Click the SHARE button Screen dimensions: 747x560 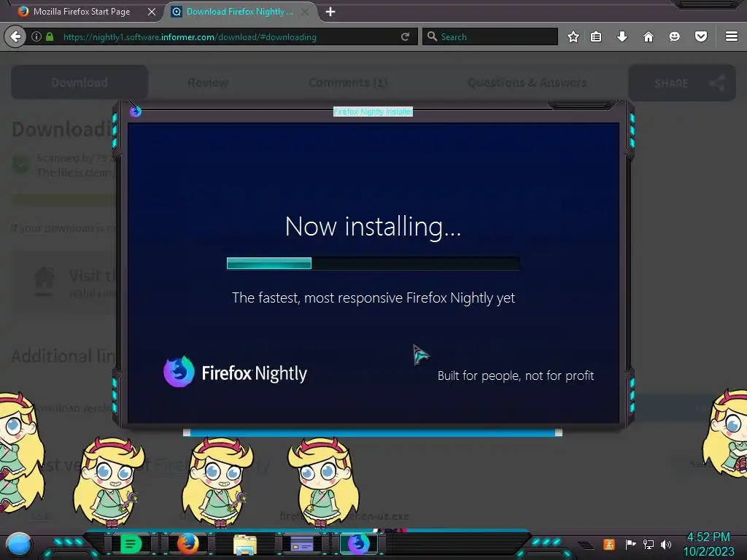click(682, 83)
